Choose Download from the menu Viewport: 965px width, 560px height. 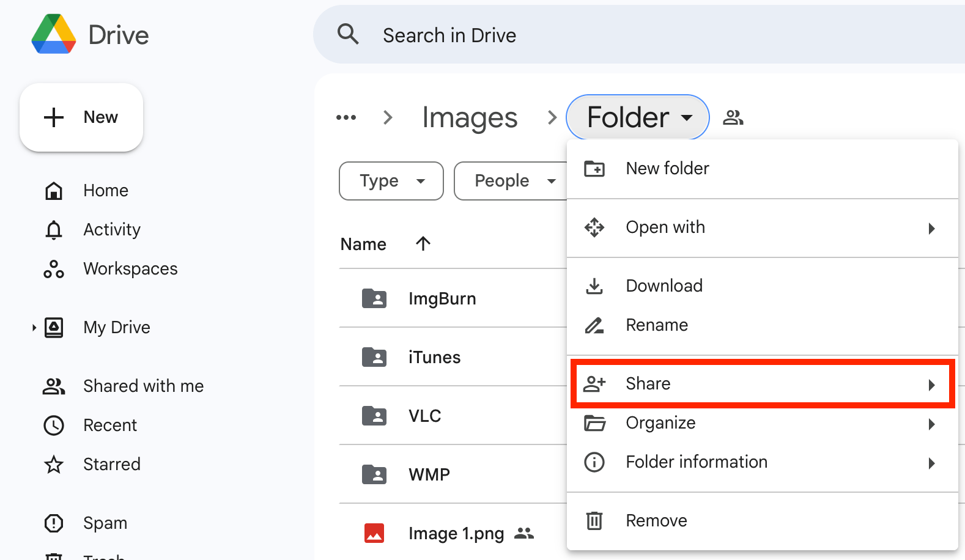(x=763, y=286)
